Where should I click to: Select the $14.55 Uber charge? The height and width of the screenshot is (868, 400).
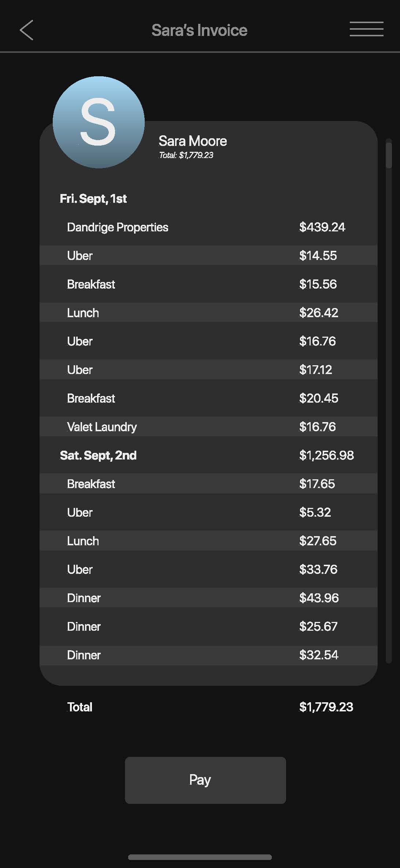(208, 256)
